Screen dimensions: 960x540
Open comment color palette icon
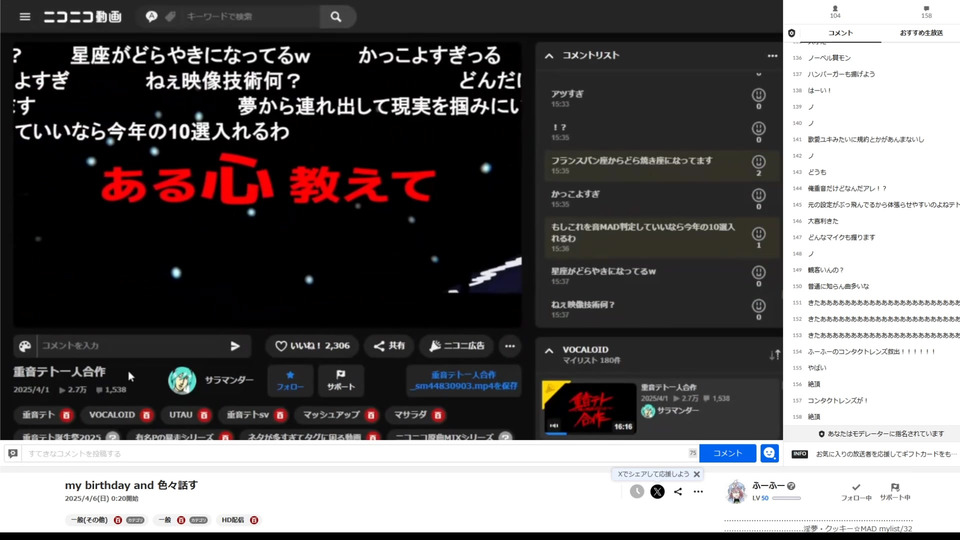pos(25,346)
